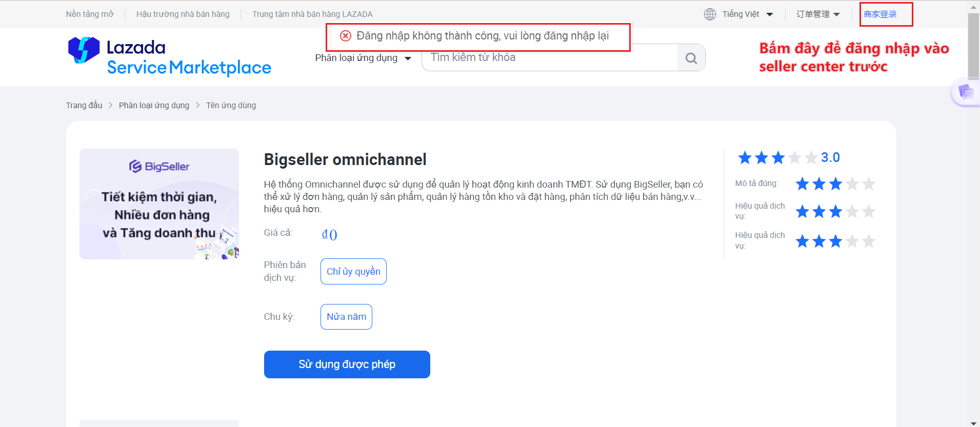Image resolution: width=980 pixels, height=427 pixels.
Task: Click fifth star in Mô tả đúng row
Action: [x=868, y=184]
